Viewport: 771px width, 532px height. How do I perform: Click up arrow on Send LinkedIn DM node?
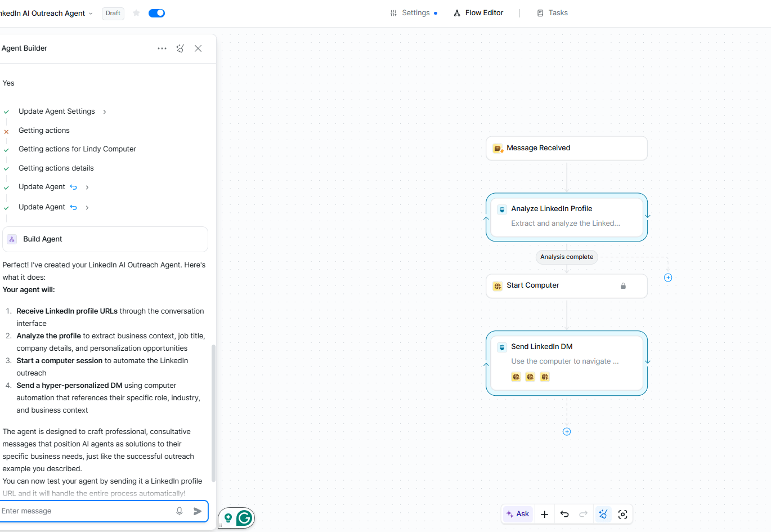486,365
